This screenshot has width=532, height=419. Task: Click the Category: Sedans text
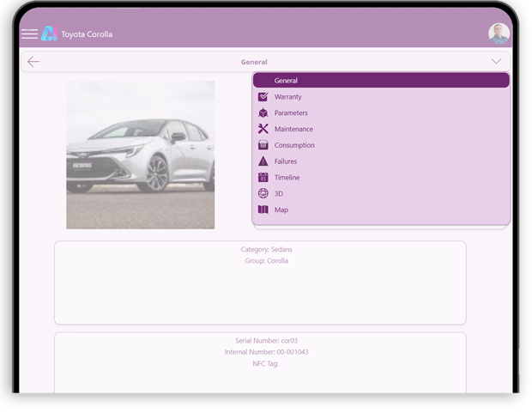[266, 249]
